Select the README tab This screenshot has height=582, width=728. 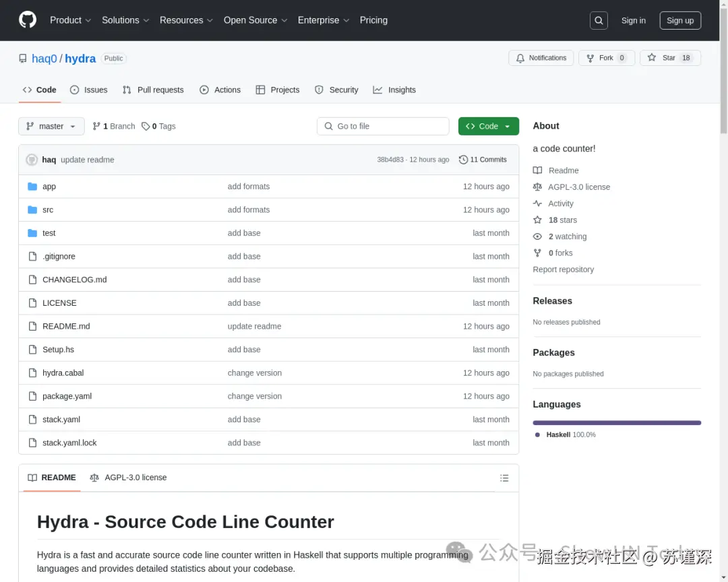[x=51, y=478]
